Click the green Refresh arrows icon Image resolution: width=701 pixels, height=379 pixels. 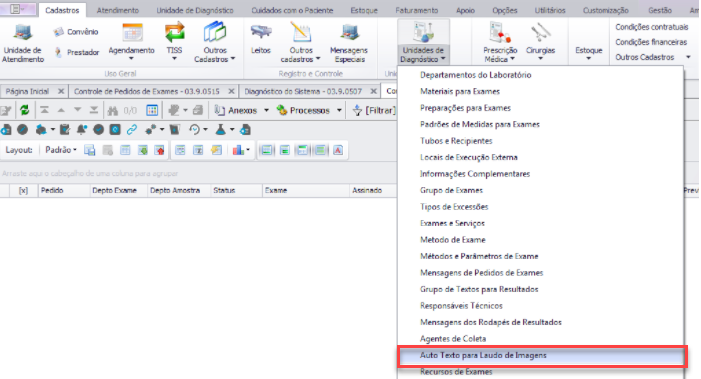point(24,110)
